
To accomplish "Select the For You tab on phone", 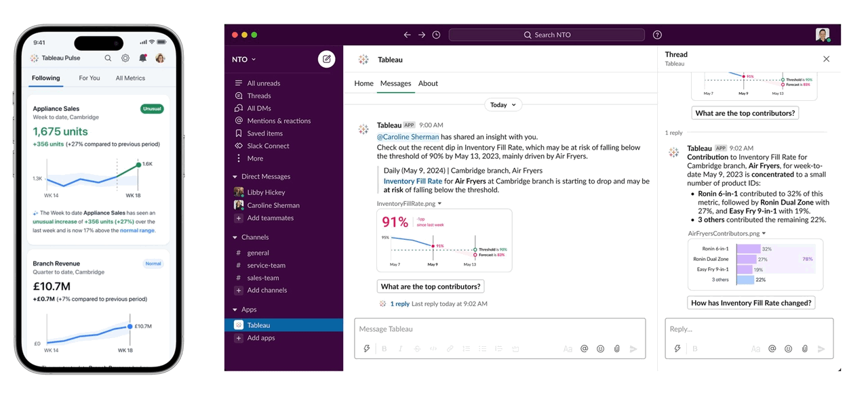I will (x=90, y=78).
